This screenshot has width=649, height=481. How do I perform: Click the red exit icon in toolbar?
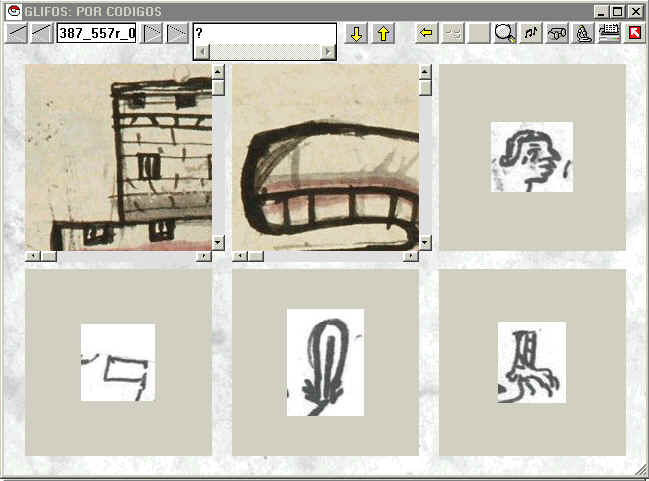[x=634, y=33]
